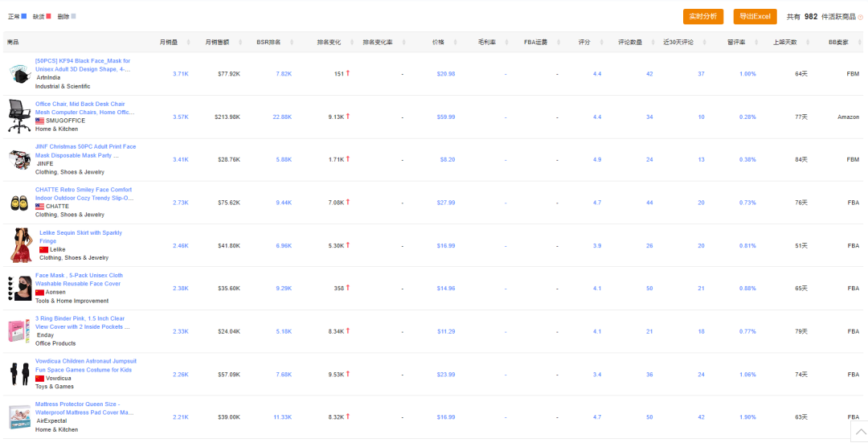Click the mattress protector thumbnail
868x443 pixels.
point(19,417)
